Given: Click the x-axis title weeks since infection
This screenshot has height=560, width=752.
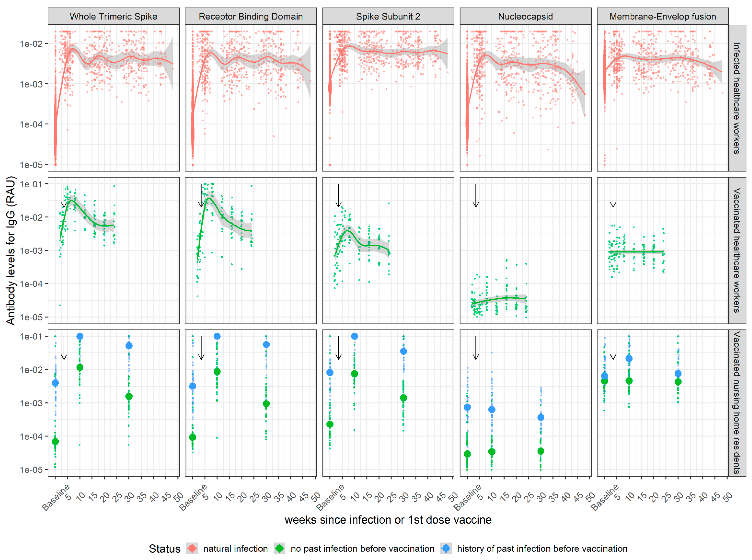Looking at the screenshot, I should 388,520.
